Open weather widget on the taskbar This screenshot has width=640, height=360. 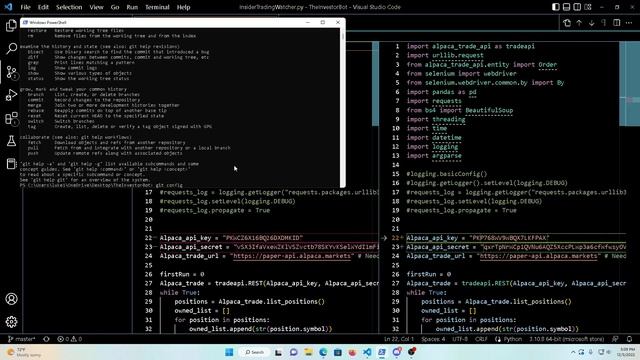24,352
